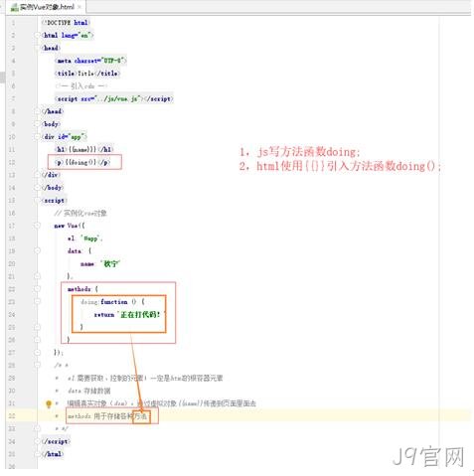Close the 实例Vue对象.html tab

point(79,7)
